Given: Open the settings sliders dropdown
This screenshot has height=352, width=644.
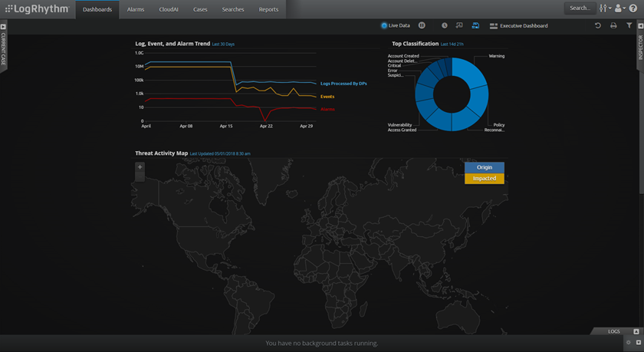Looking at the screenshot, I should coord(605,8).
